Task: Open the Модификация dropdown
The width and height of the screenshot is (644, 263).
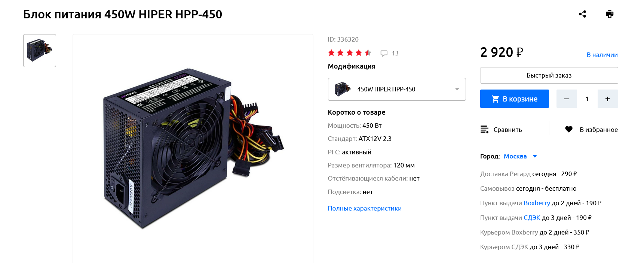Action: coord(397,89)
